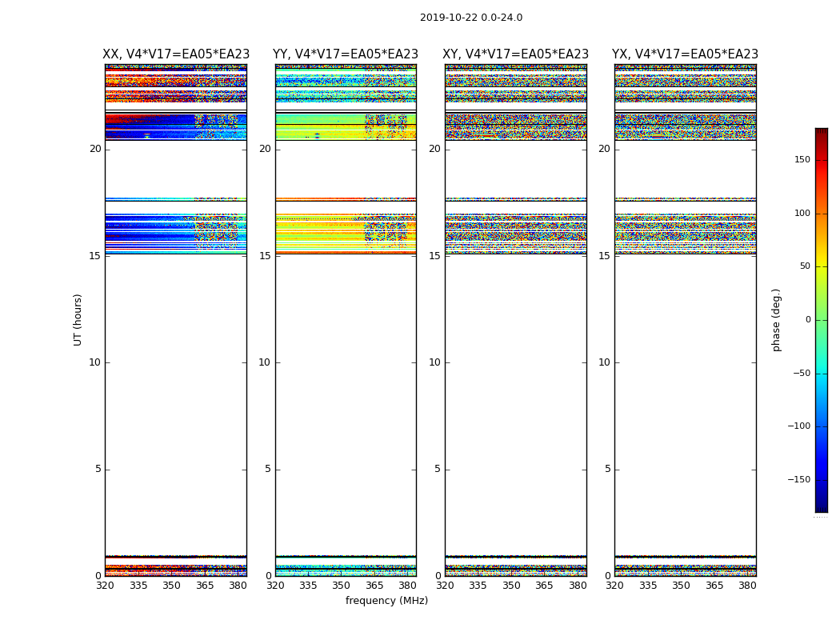This screenshot has height=640, width=840.
Task: Select the phase (deg.) colorbar label
Action: tap(776, 320)
